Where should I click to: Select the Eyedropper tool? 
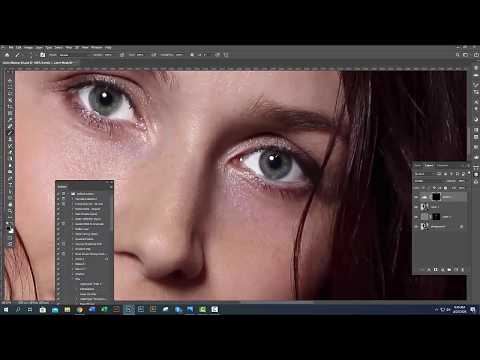10,120
